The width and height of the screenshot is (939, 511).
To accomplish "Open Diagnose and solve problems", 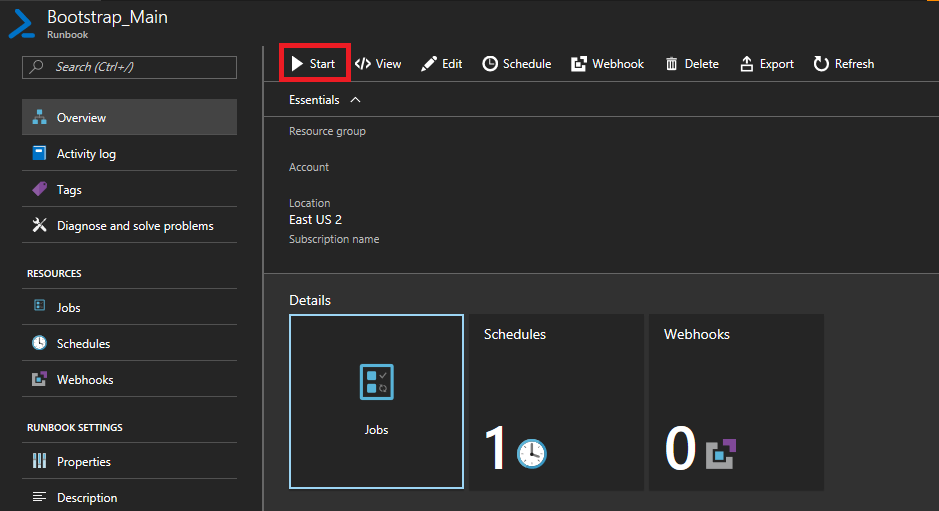I will pos(129,225).
